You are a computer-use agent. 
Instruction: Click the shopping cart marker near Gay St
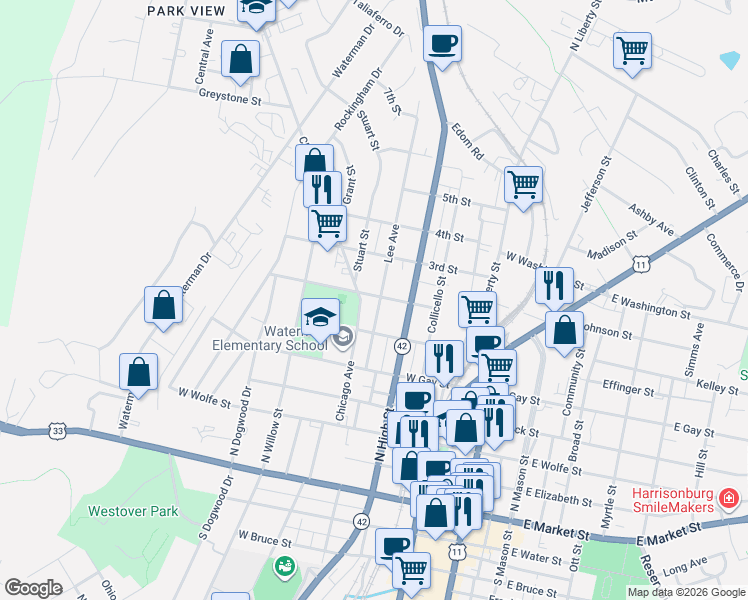click(x=498, y=366)
